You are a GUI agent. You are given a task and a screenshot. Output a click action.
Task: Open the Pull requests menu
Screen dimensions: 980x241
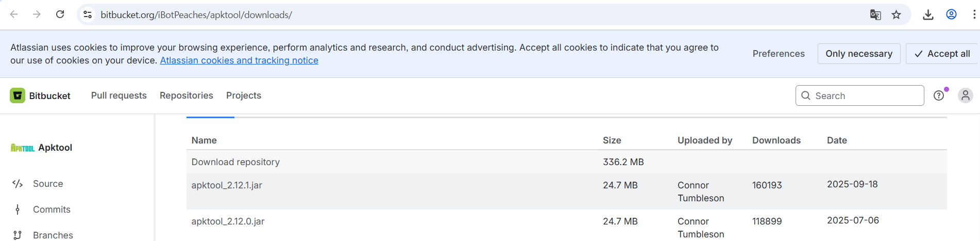(119, 95)
